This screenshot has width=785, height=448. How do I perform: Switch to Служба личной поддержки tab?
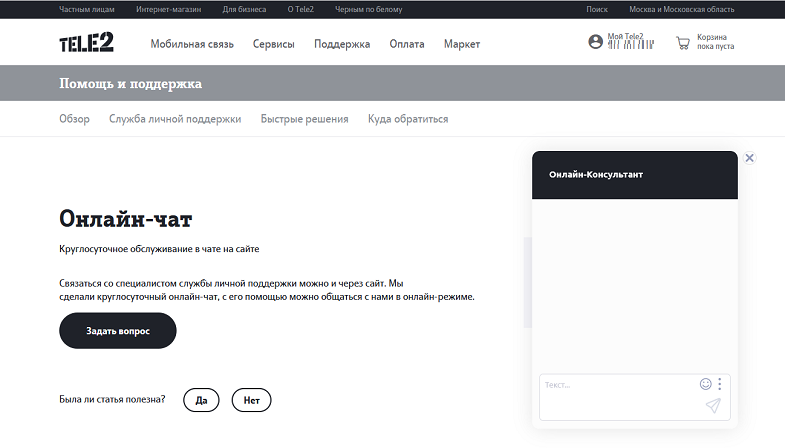point(175,119)
